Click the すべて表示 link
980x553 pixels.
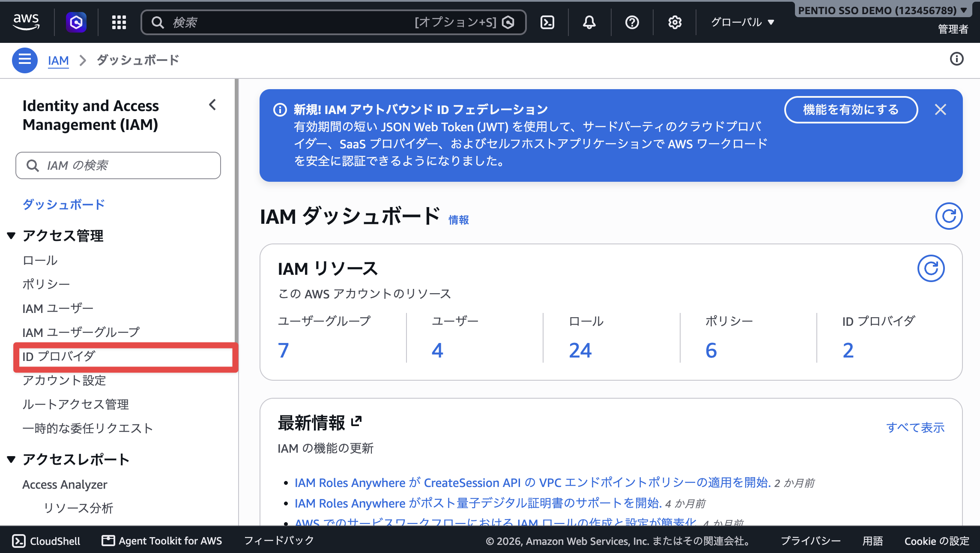pos(915,427)
